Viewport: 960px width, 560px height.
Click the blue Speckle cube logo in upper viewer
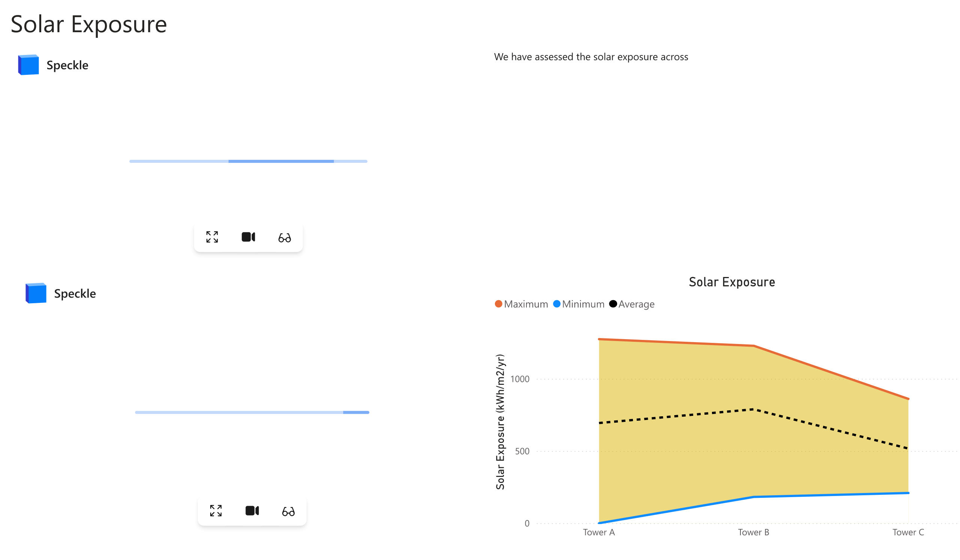28,65
